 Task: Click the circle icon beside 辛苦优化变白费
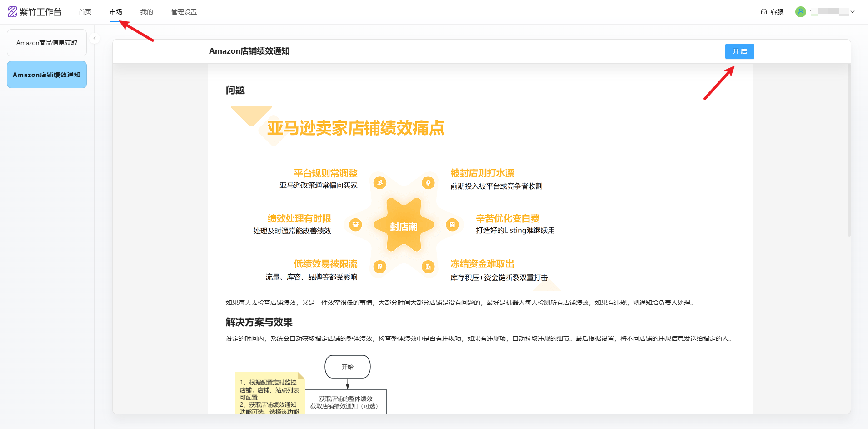[452, 224]
